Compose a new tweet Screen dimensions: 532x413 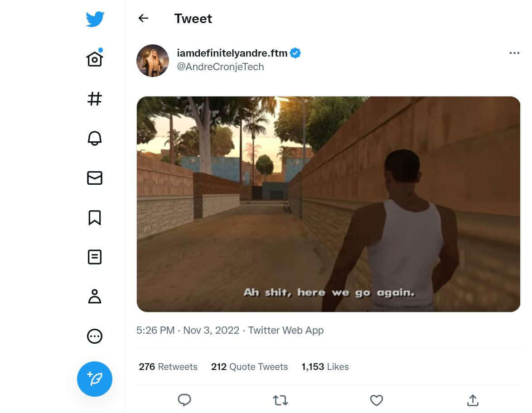pos(95,379)
